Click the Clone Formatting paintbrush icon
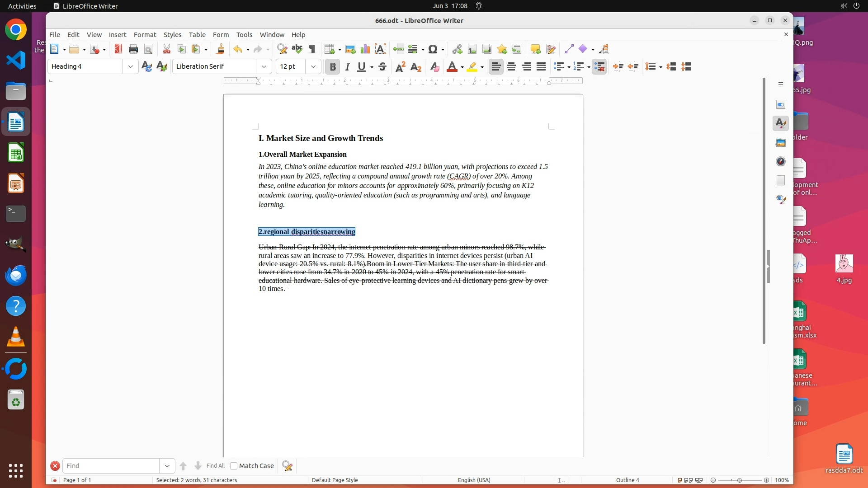 tap(221, 49)
